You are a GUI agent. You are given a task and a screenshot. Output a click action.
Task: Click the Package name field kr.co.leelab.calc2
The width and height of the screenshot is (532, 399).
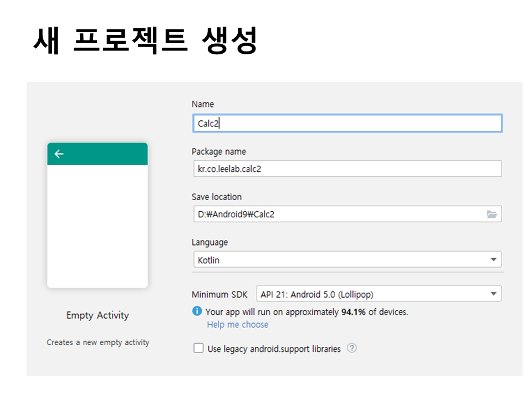click(347, 169)
